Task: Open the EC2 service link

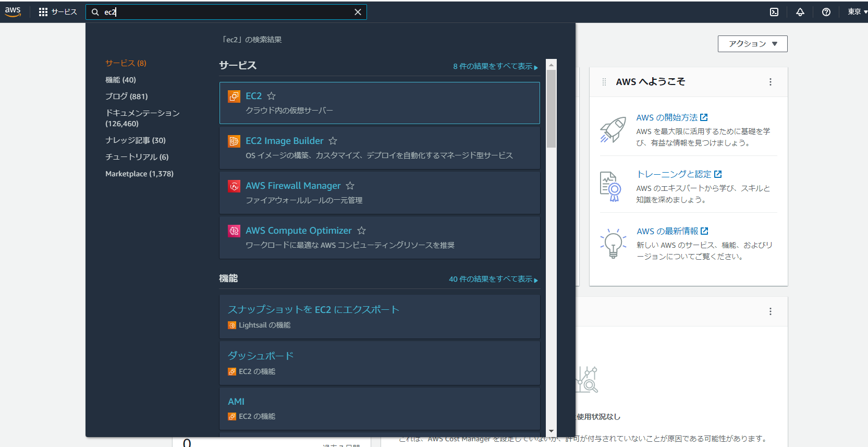Action: [x=253, y=96]
